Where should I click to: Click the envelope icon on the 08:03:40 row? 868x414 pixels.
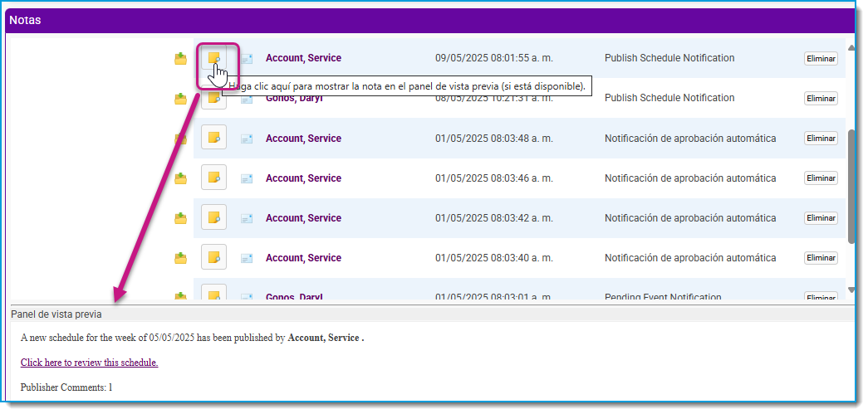pos(247,258)
